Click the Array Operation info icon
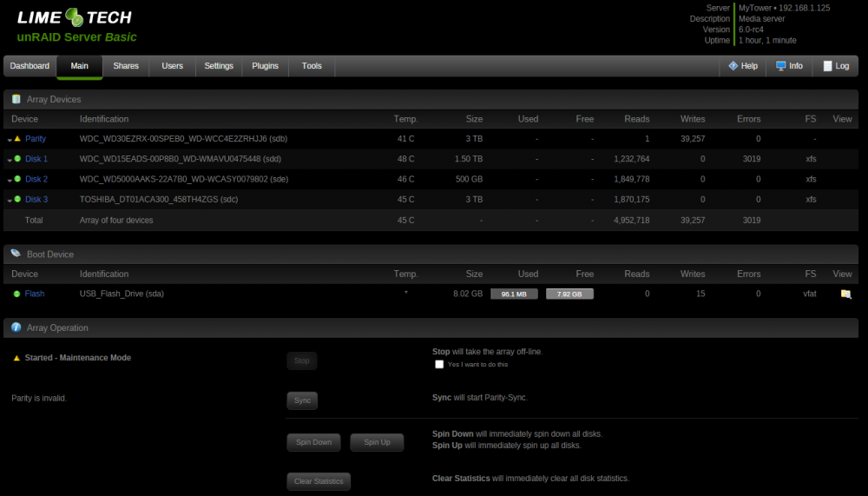 point(16,327)
